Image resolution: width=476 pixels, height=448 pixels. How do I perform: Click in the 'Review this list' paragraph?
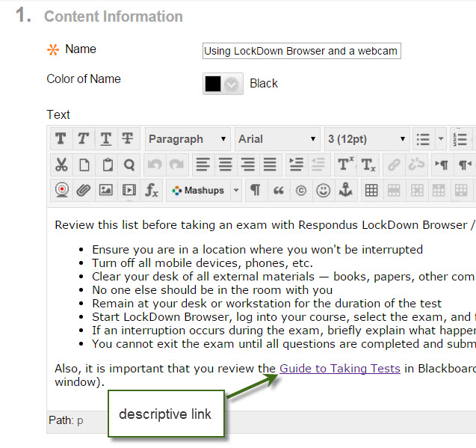click(264, 225)
